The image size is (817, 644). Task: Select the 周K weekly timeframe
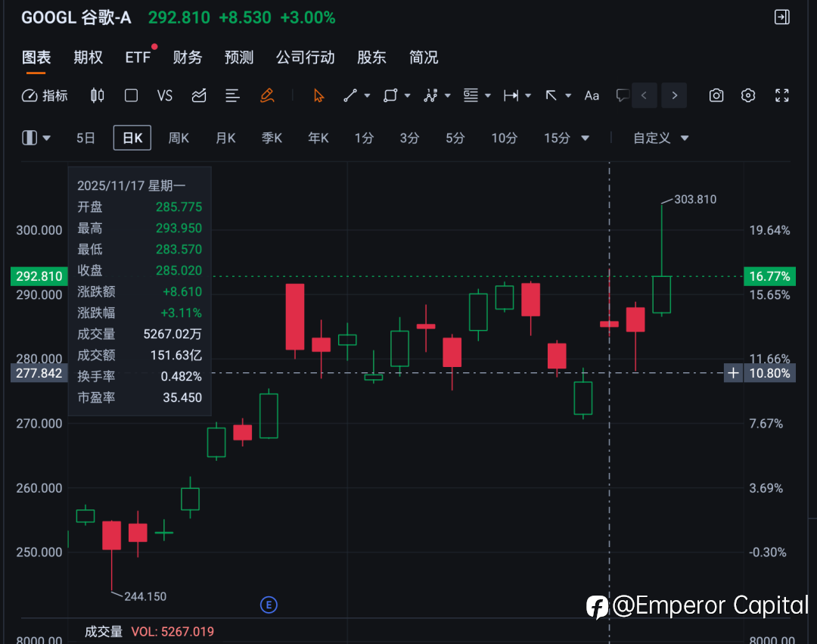[x=179, y=138]
